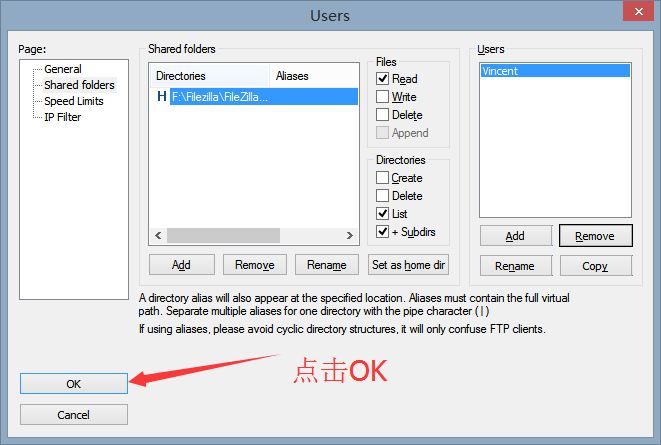Toggle the + Subdirs checkbox

point(382,231)
